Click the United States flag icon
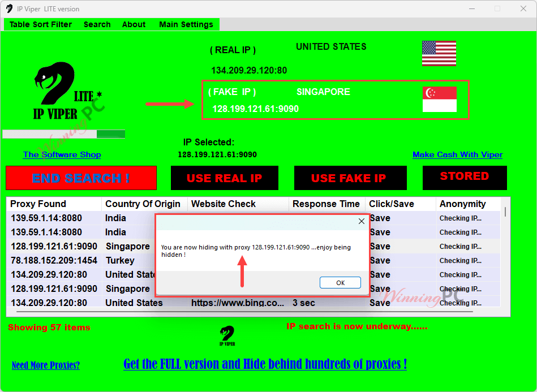 [439, 53]
